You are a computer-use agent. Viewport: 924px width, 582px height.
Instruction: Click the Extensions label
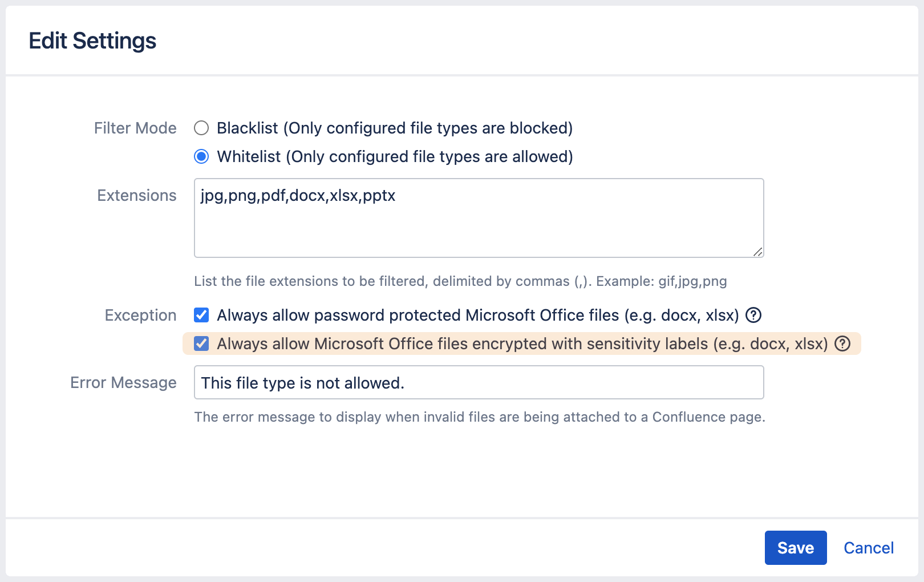[x=137, y=195]
